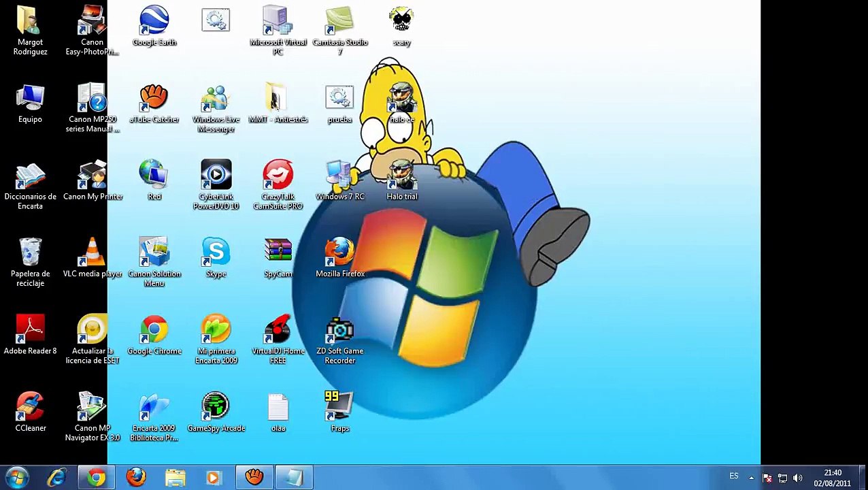Open the prueba file icon
Viewport: 868px width, 490px height.
pos(340,103)
